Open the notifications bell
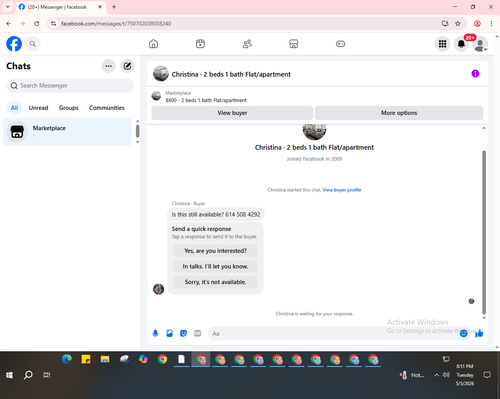This screenshot has width=500, height=399. click(x=461, y=44)
